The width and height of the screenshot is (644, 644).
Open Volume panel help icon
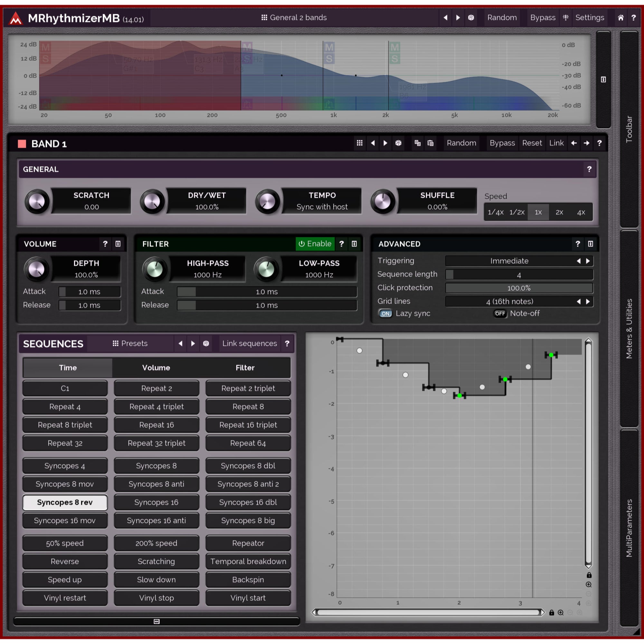105,244
